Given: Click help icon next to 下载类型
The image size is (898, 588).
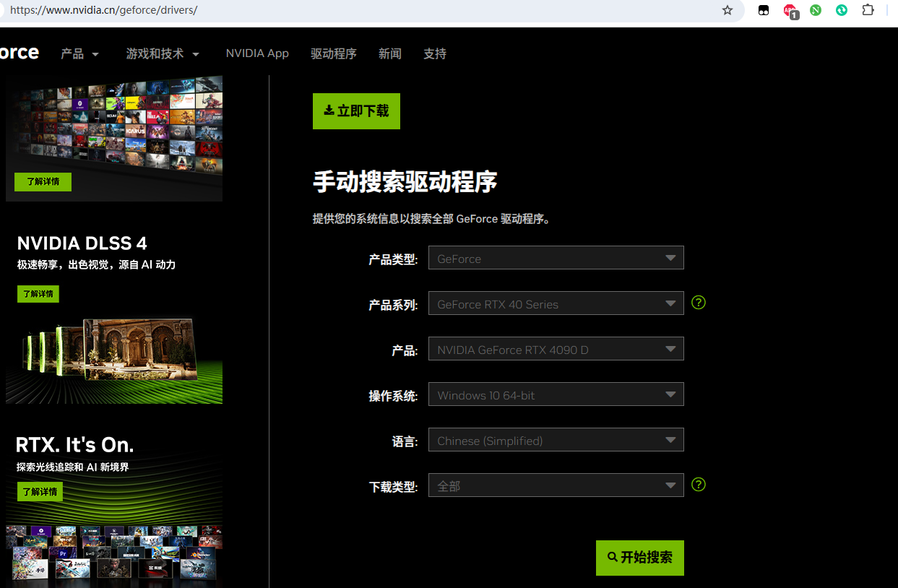Looking at the screenshot, I should point(698,485).
